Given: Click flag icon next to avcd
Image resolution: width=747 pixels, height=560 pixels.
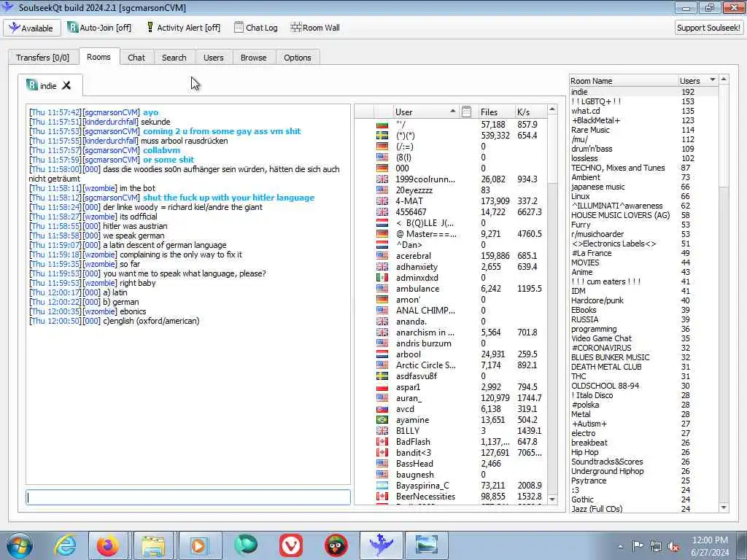Looking at the screenshot, I should coord(382,409).
